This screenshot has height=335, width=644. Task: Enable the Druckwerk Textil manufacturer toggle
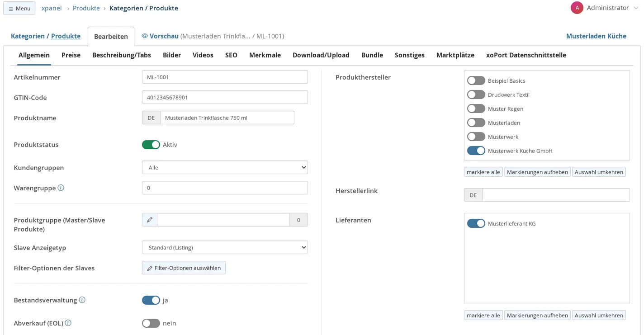point(476,94)
